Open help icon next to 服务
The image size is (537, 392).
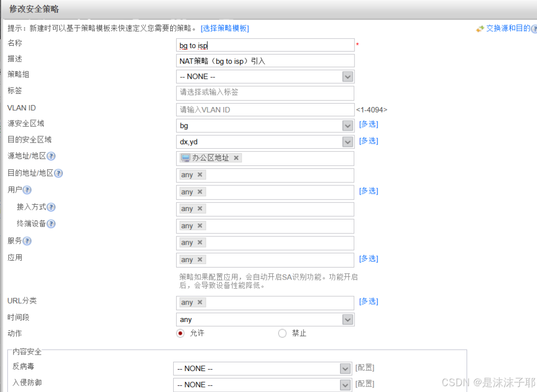(x=27, y=241)
